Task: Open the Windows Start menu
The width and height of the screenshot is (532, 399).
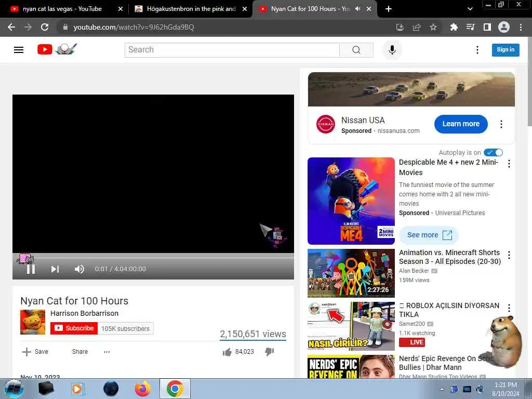Action: point(14,389)
